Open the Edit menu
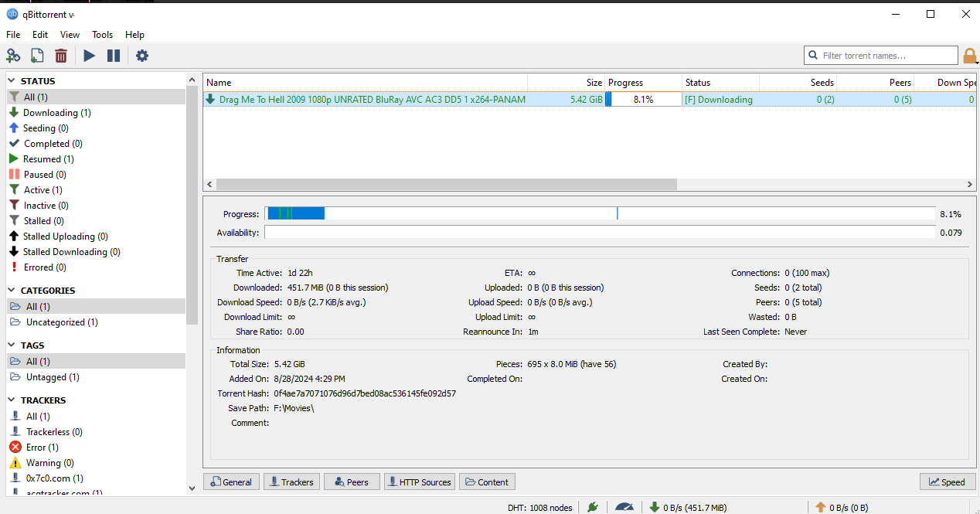980x514 pixels. (40, 35)
